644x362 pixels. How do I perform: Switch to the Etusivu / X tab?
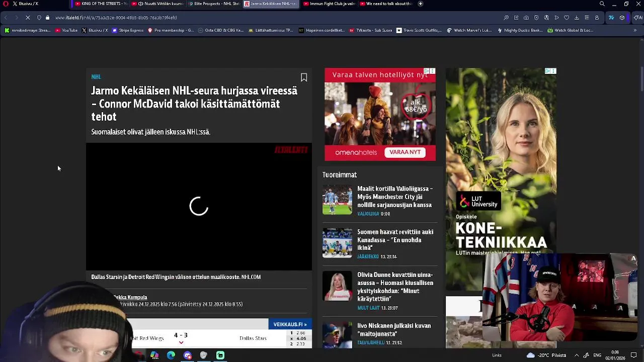(34, 4)
